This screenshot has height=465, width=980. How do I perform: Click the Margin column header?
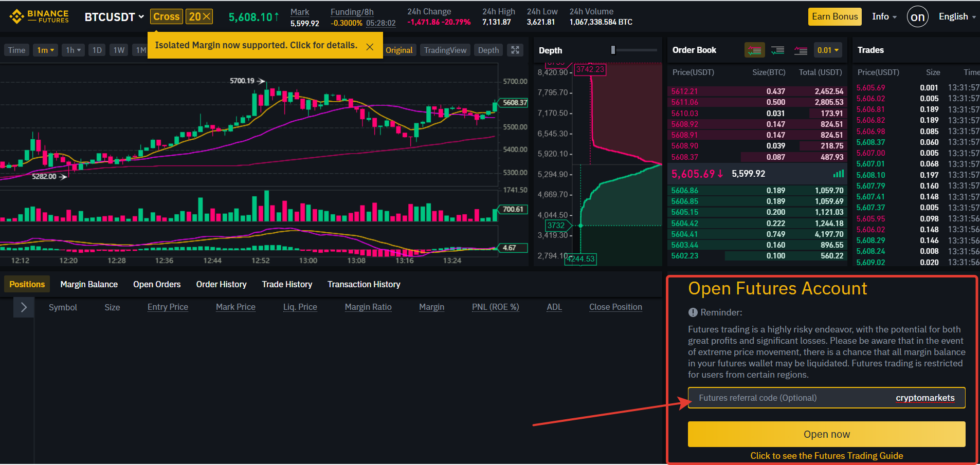(x=431, y=307)
